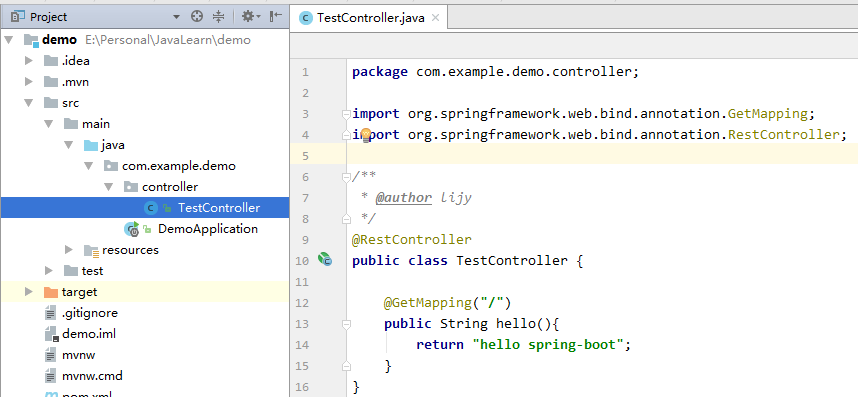Select the TestController class in tree

(144, 208)
